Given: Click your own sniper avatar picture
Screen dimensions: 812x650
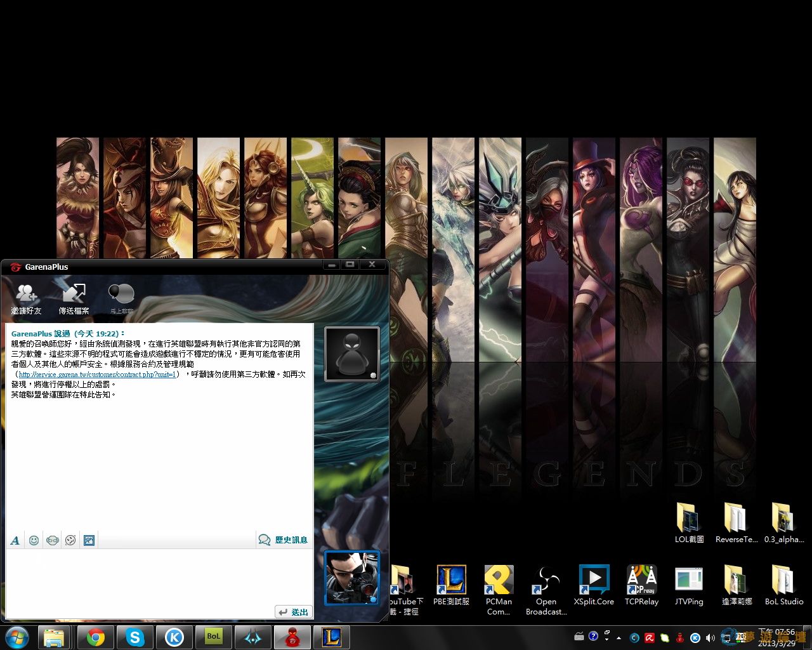Looking at the screenshot, I should [x=351, y=578].
